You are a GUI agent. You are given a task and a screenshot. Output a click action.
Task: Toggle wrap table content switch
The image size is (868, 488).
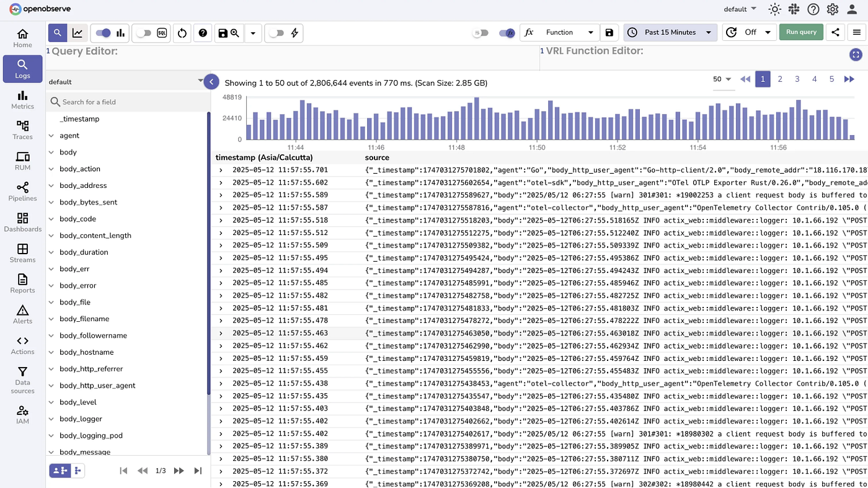click(x=480, y=33)
